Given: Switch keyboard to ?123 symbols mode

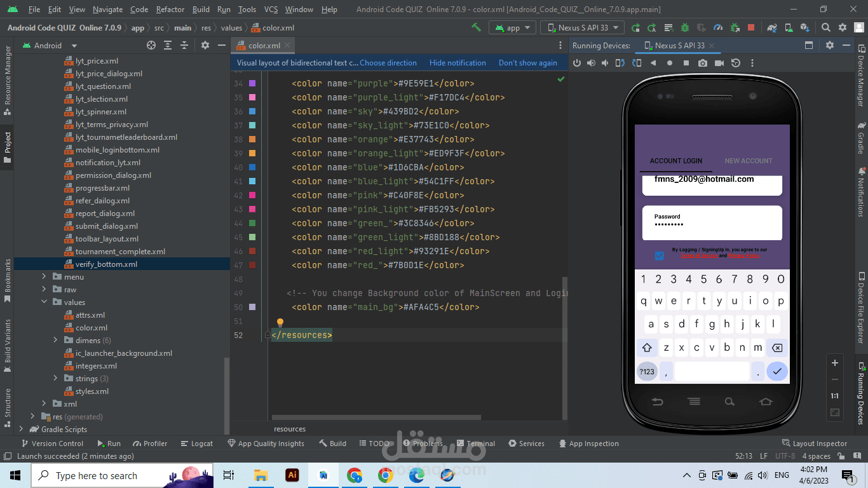Looking at the screenshot, I should click(x=647, y=371).
